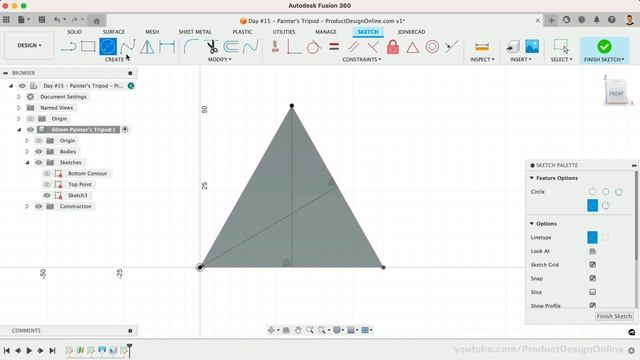640x360 pixels.
Task: Open the Data Panel grid icon
Action: (x=6, y=20)
